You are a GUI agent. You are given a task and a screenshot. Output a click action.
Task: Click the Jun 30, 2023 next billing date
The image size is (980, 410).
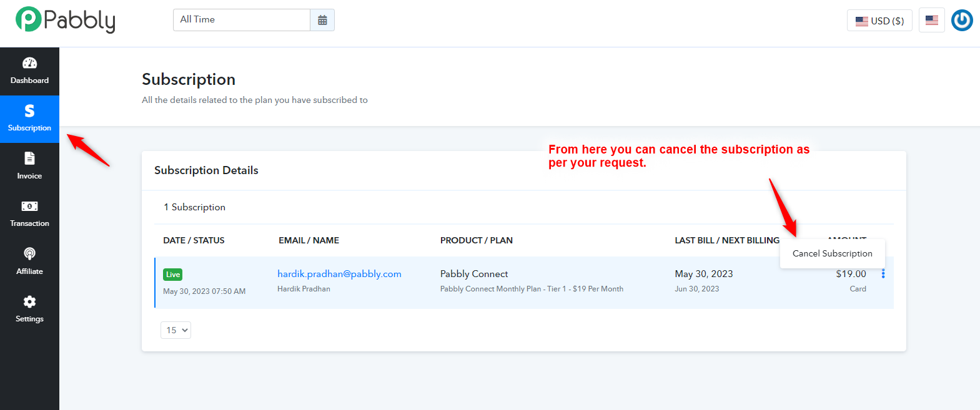697,289
